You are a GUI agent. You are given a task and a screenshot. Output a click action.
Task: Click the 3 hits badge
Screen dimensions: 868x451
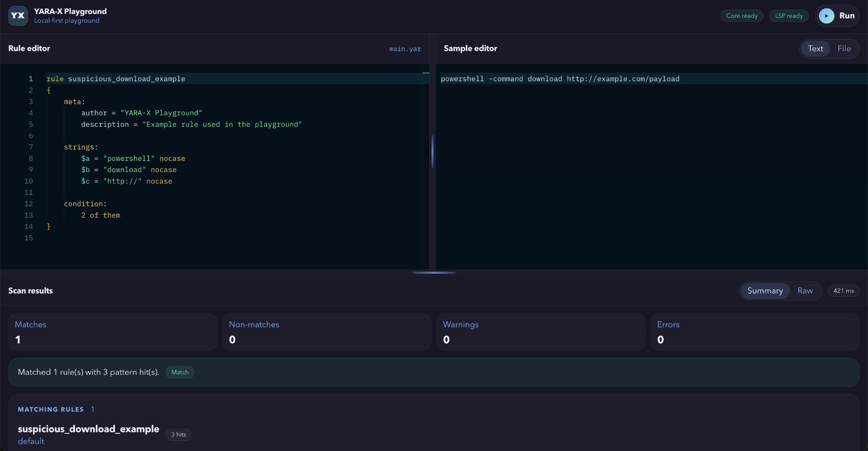178,434
